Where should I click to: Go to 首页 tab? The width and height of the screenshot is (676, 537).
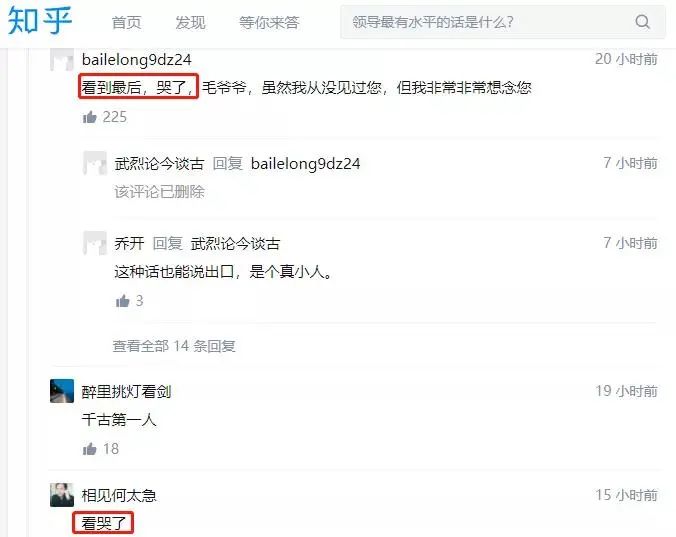coord(126,22)
